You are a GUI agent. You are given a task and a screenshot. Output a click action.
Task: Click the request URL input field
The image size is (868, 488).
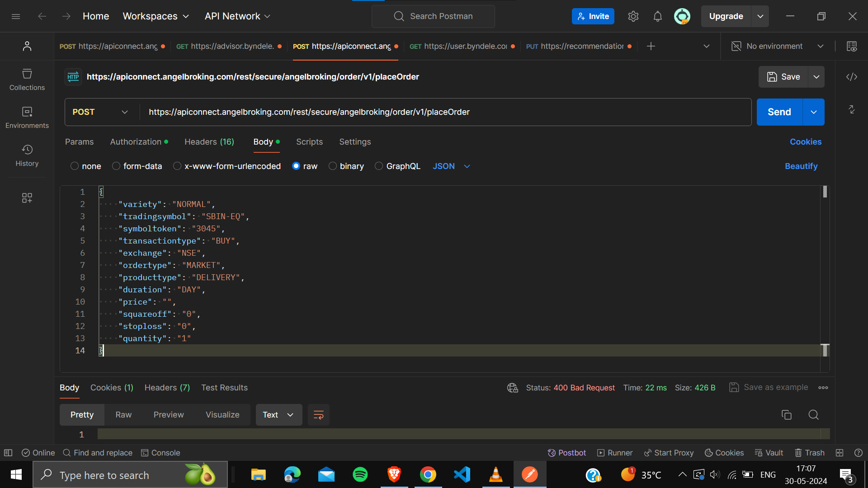point(445,112)
